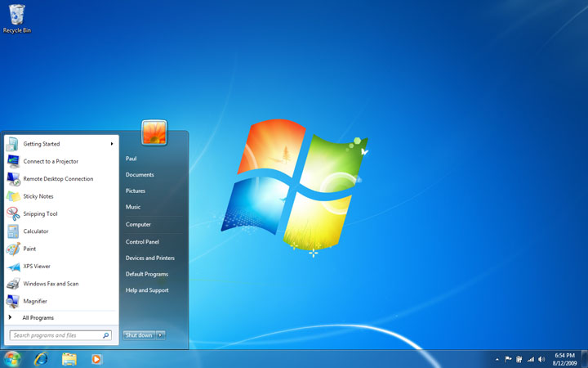Select Devices and Printers
The image size is (588, 368).
tap(150, 258)
